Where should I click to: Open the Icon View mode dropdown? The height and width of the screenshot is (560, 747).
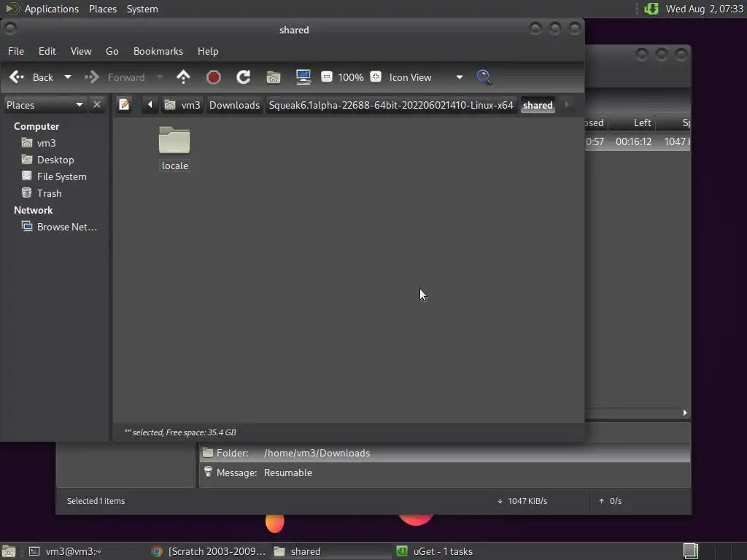pos(425,77)
